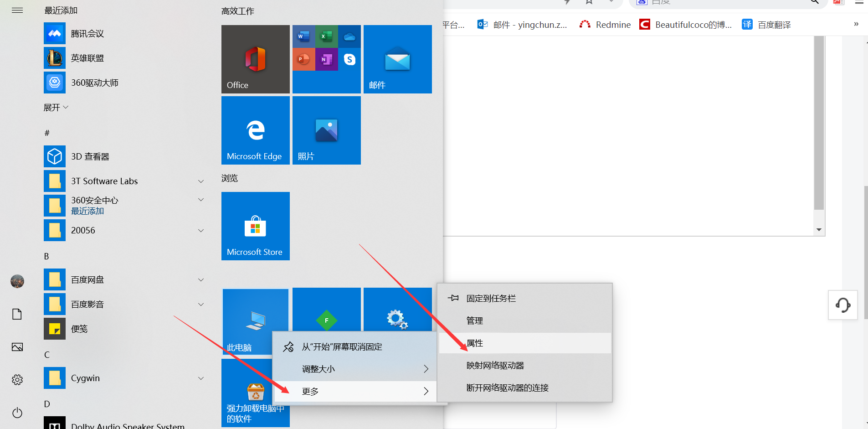Open the 更多 submenu

point(354,391)
